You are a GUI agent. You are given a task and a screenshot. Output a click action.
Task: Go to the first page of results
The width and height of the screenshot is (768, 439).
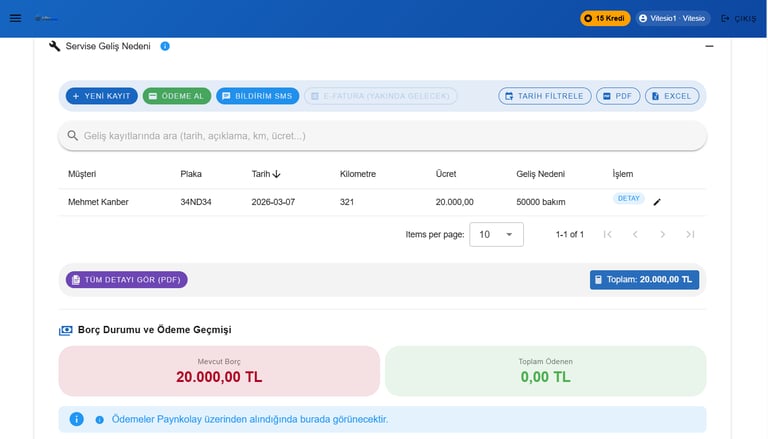point(607,234)
